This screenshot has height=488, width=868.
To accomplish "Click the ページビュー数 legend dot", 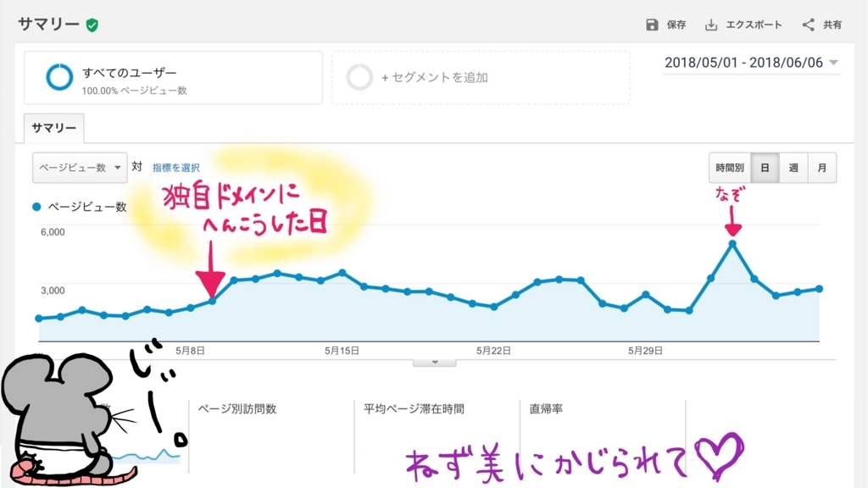I will click(x=36, y=207).
